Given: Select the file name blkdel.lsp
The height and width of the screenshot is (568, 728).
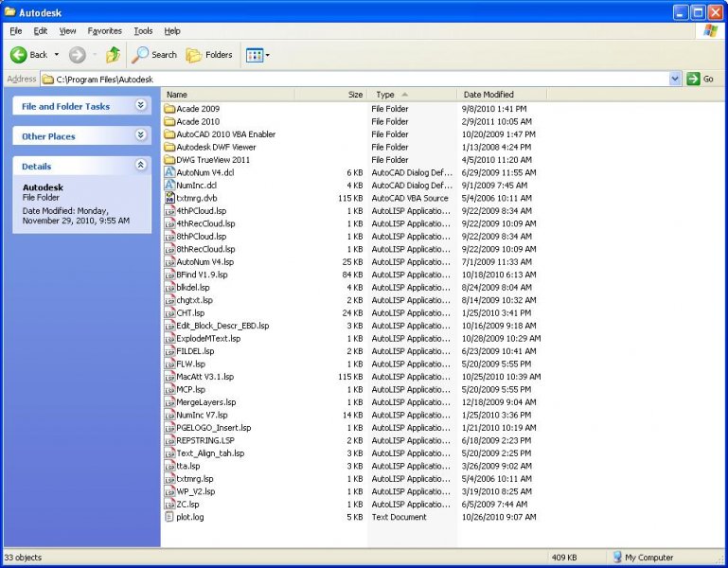Looking at the screenshot, I should (193, 288).
